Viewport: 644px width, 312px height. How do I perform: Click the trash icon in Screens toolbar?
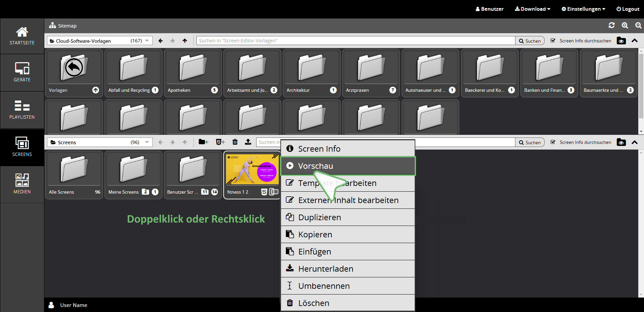pyautogui.click(x=235, y=142)
